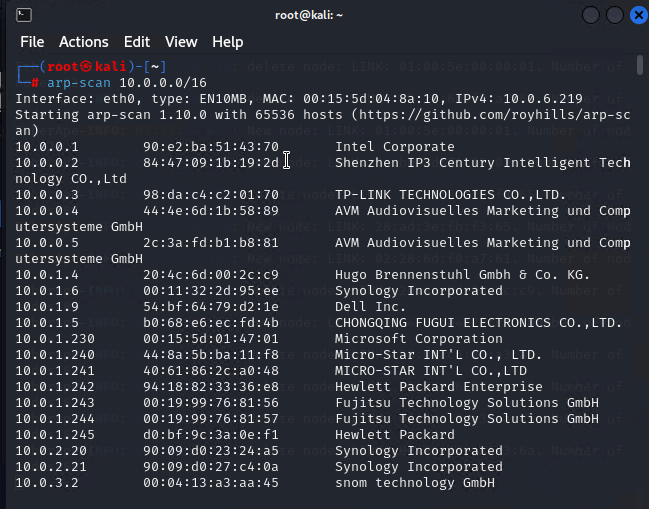Click IP address 10.0.0.2

click(47, 163)
